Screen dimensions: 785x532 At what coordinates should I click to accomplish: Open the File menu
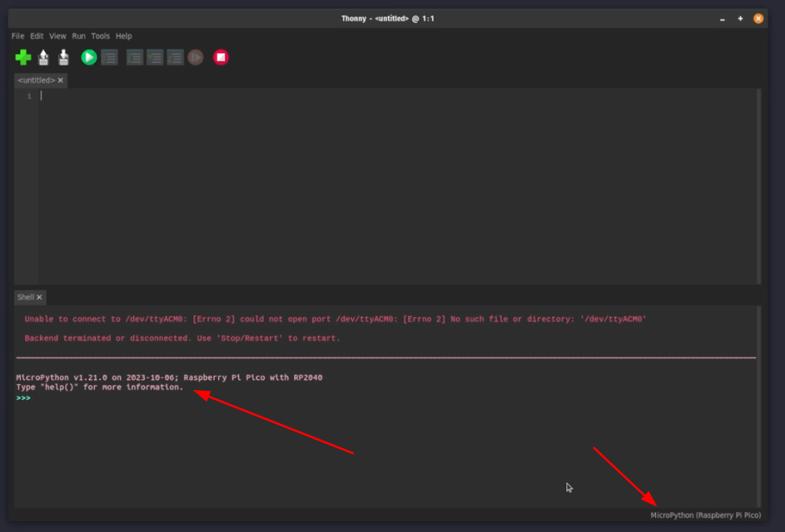point(18,36)
